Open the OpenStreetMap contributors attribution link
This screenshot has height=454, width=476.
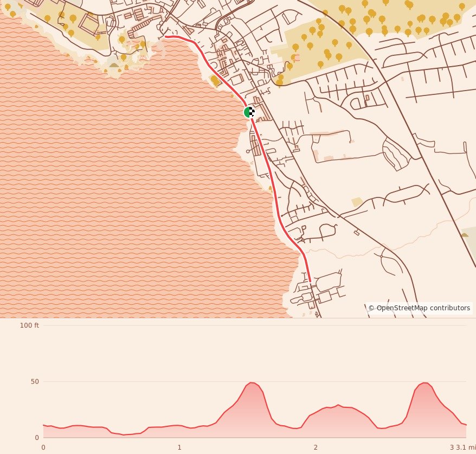pos(419,308)
